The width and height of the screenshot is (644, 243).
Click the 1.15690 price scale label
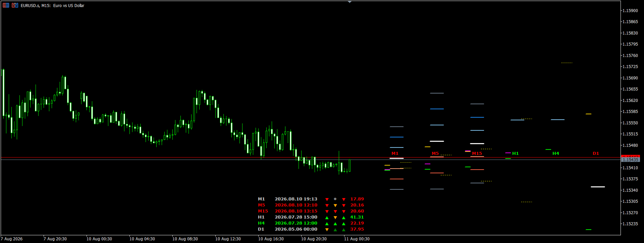pyautogui.click(x=630, y=78)
